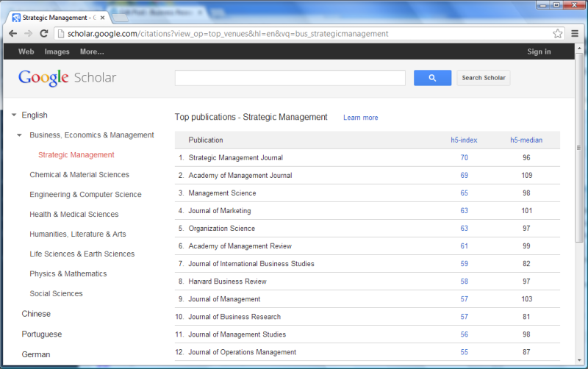Click the scrollbar up arrow
The width and height of the screenshot is (588, 369).
click(579, 49)
